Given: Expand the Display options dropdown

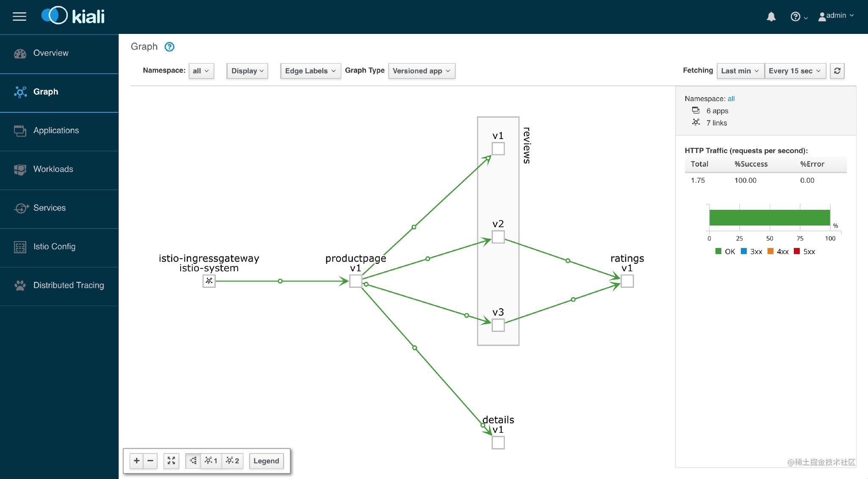Looking at the screenshot, I should (247, 71).
